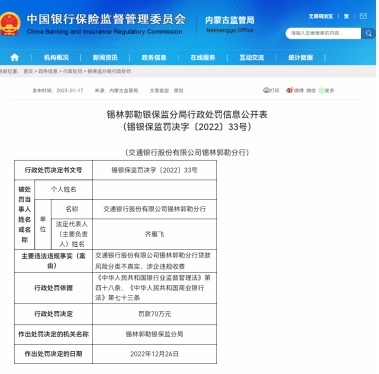379x374 pixels.
Task: Go to 行政处罚 in breadcrumb
Action: [72, 71]
